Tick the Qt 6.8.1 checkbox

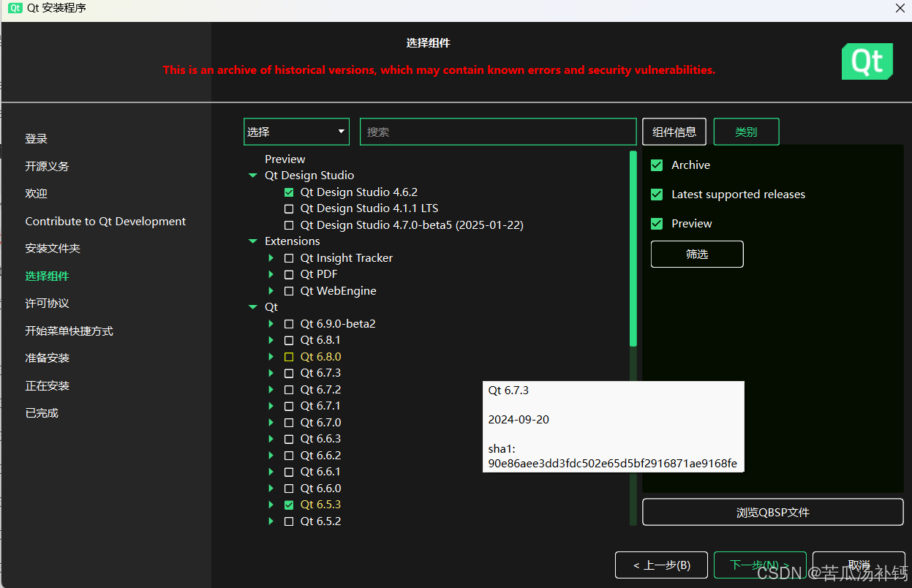(x=289, y=341)
